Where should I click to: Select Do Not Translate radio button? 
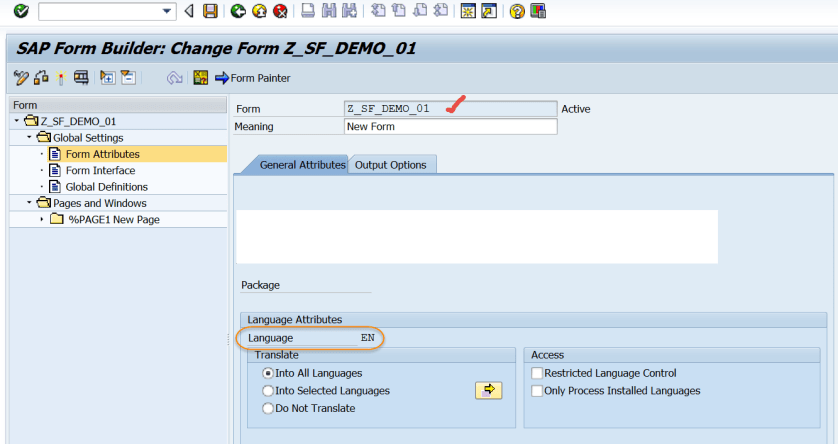pos(268,408)
